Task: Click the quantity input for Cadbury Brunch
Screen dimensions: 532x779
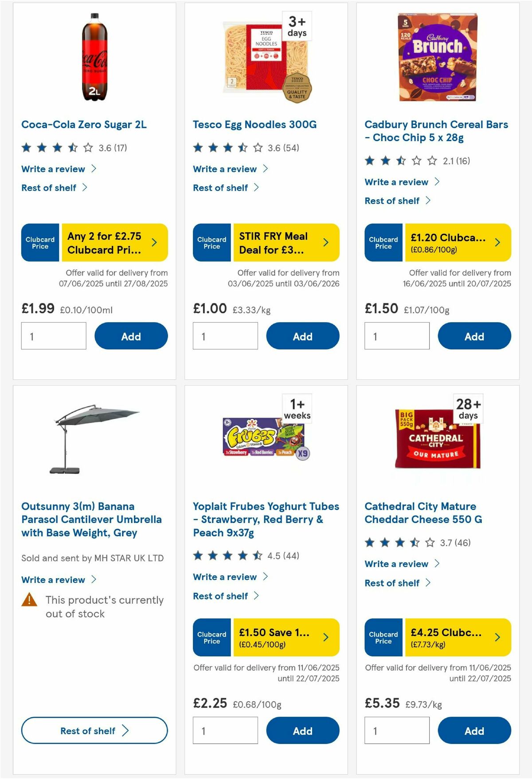Action: pos(397,336)
